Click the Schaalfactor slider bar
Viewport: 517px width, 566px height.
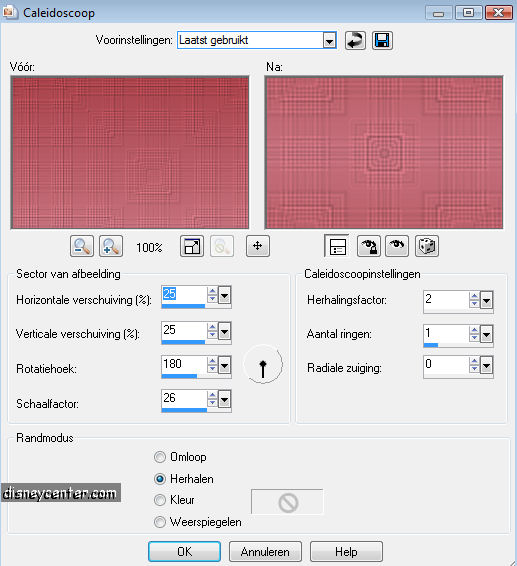[196, 410]
